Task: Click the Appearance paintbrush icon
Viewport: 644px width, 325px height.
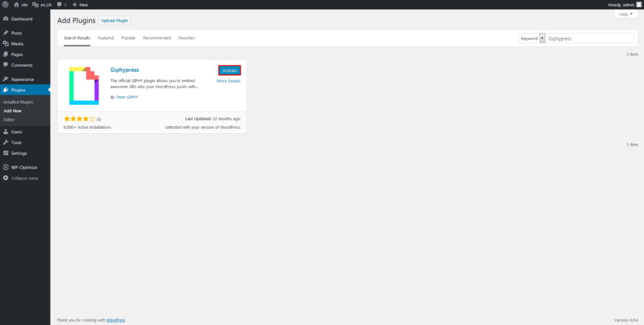Action: click(6, 79)
